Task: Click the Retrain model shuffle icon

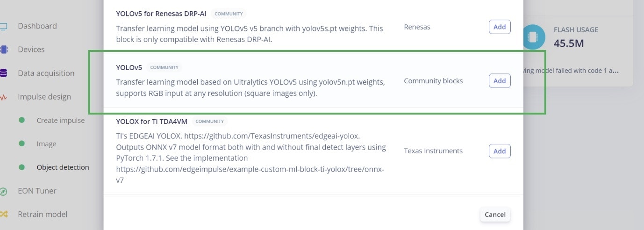Action: (x=4, y=215)
